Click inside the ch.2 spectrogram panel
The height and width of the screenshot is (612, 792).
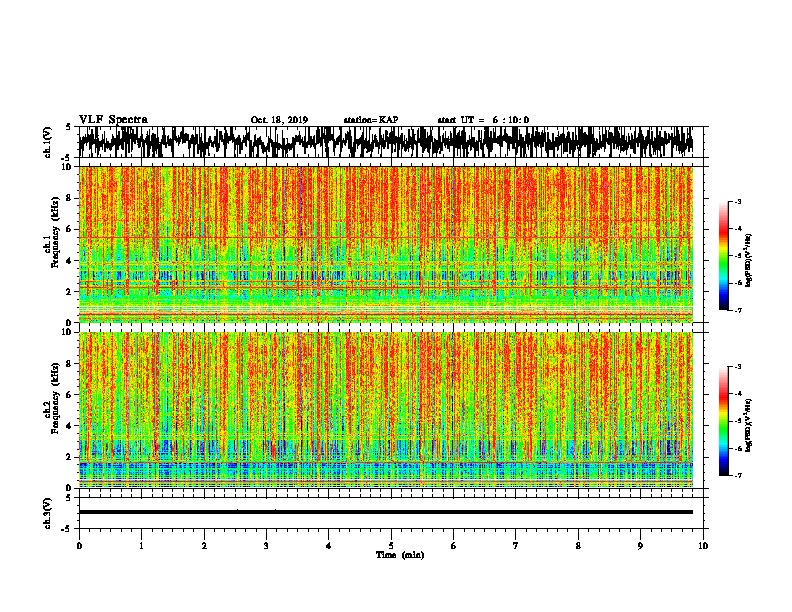tap(386, 410)
